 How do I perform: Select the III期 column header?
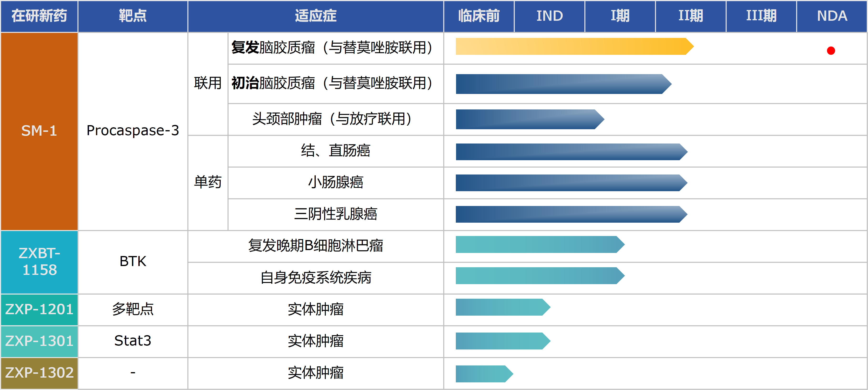click(x=761, y=16)
